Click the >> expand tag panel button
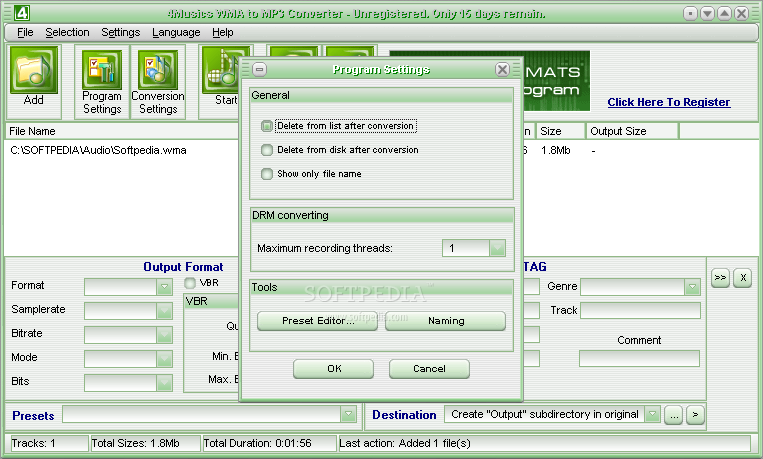 pyautogui.click(x=720, y=278)
